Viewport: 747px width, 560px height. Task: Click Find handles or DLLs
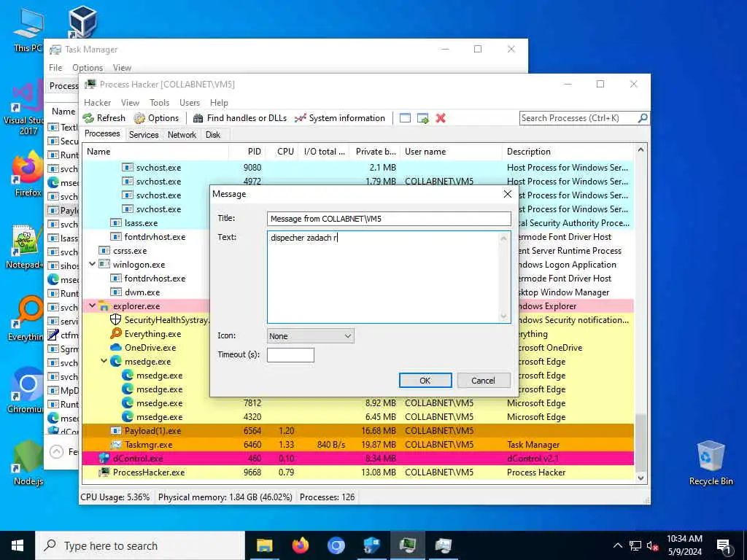click(x=240, y=118)
